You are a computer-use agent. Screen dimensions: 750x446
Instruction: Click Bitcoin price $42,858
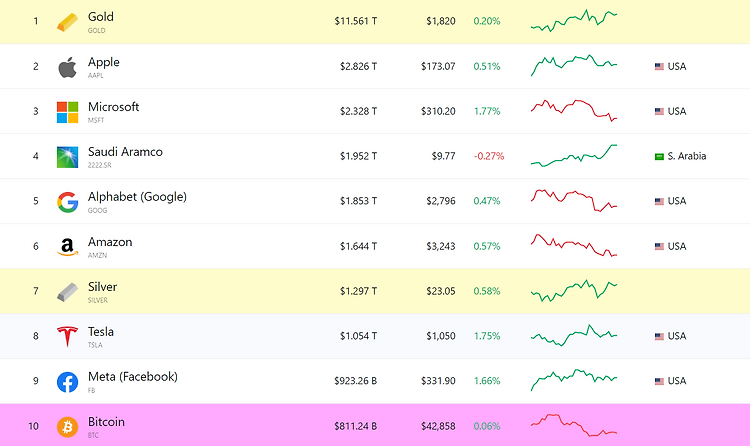[x=438, y=426]
